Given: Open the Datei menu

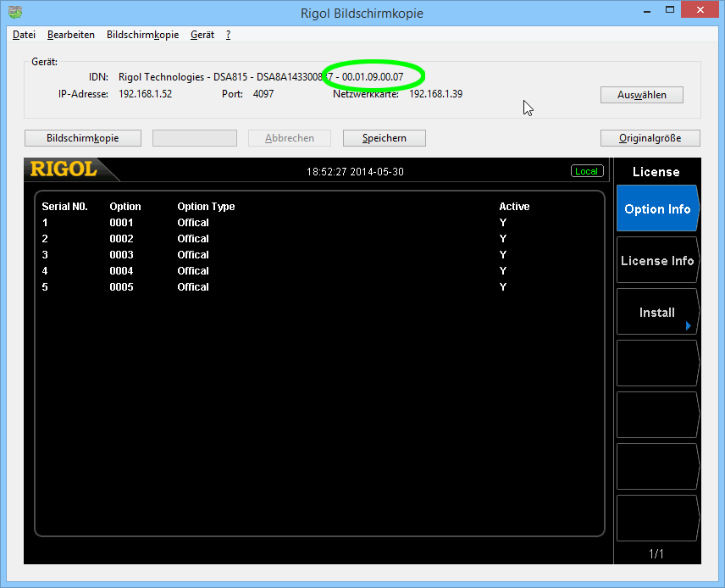Looking at the screenshot, I should point(24,35).
